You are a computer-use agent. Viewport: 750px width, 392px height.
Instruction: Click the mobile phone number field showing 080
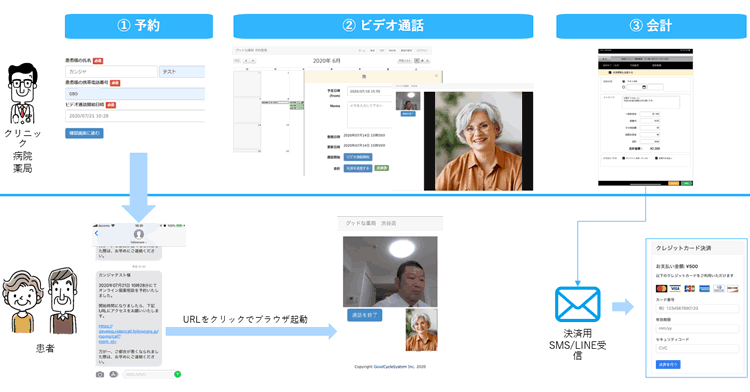point(135,94)
